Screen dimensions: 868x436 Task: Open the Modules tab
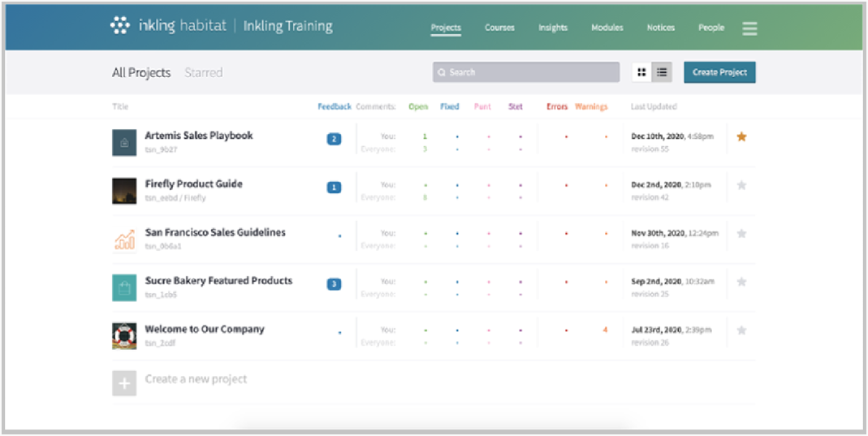[607, 28]
